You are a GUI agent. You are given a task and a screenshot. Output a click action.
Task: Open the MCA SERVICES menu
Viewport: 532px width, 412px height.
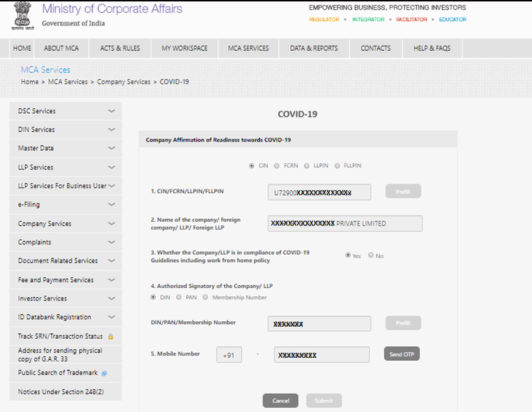coord(248,48)
